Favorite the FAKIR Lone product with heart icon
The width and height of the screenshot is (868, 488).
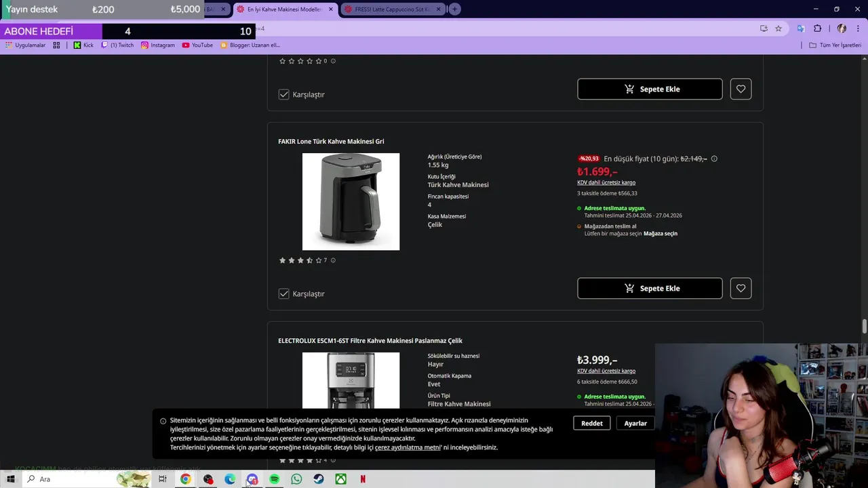[741, 288]
